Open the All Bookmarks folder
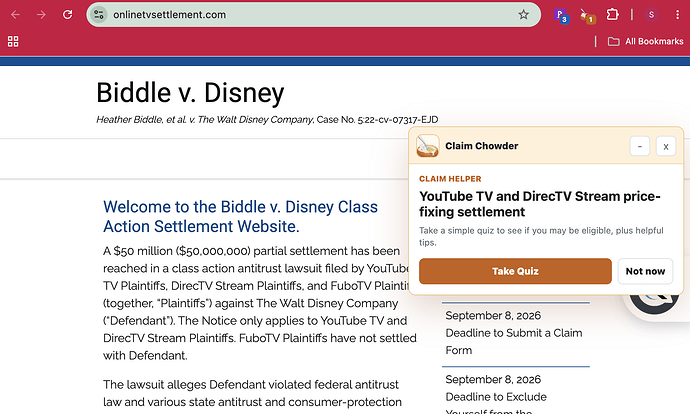This screenshot has width=690, height=414. pos(646,41)
